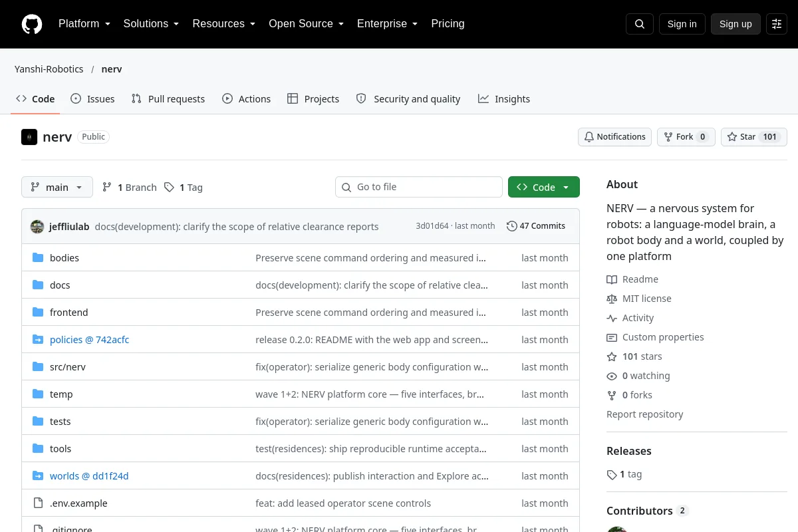Click the Notifications button
This screenshot has height=532, width=798.
[614, 137]
